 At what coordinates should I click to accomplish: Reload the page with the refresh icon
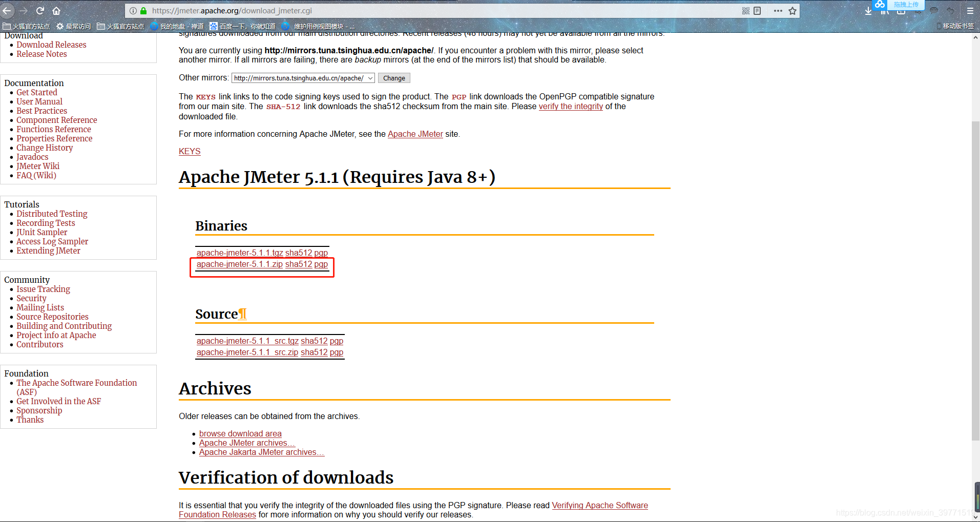[40, 10]
